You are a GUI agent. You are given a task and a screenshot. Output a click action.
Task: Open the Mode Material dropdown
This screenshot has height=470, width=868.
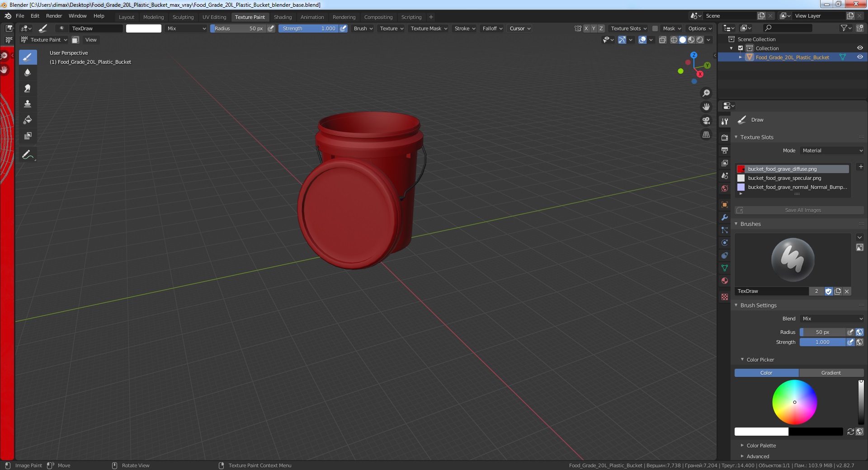point(832,150)
